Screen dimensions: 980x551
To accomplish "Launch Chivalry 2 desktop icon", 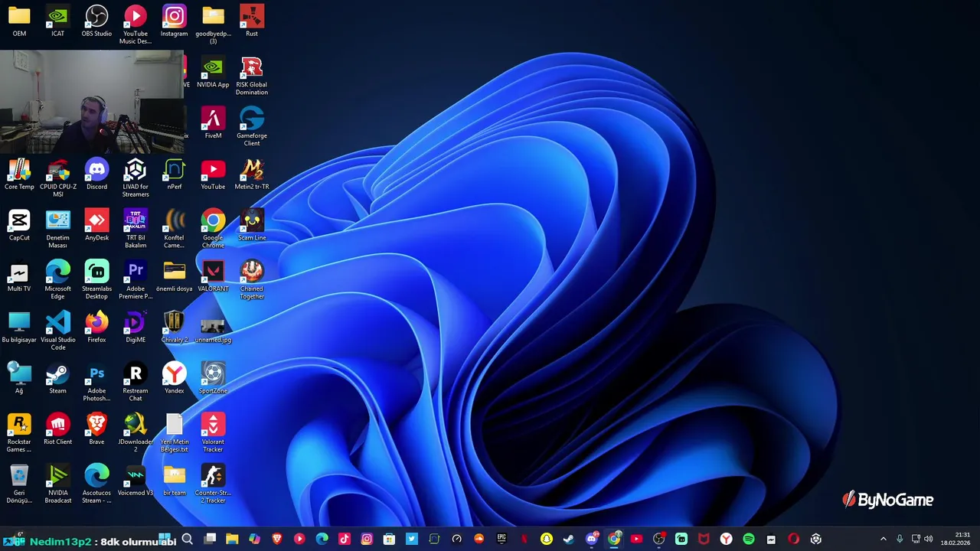I will point(175,327).
